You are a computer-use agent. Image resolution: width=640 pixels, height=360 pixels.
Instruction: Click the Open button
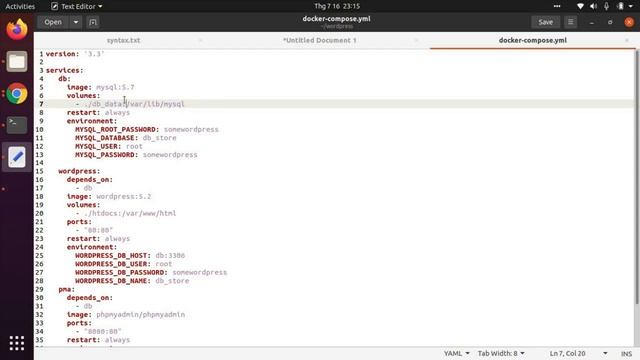[53, 22]
